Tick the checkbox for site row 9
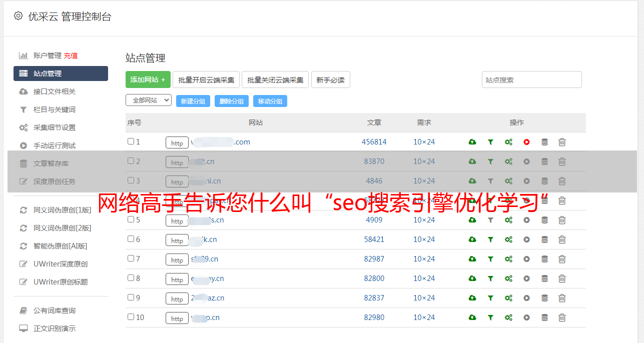This screenshot has width=644, height=343. coord(131,297)
